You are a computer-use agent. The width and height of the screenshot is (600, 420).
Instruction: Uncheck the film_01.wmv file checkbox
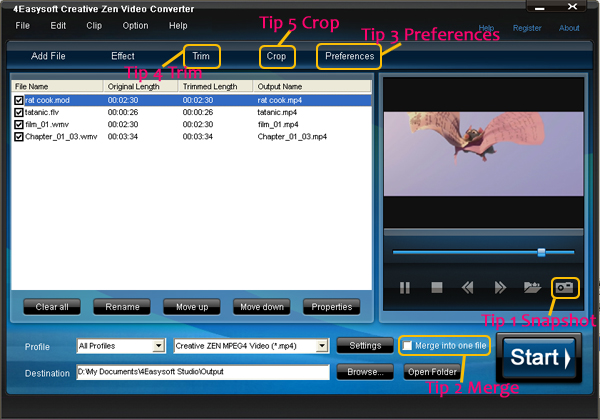point(18,125)
